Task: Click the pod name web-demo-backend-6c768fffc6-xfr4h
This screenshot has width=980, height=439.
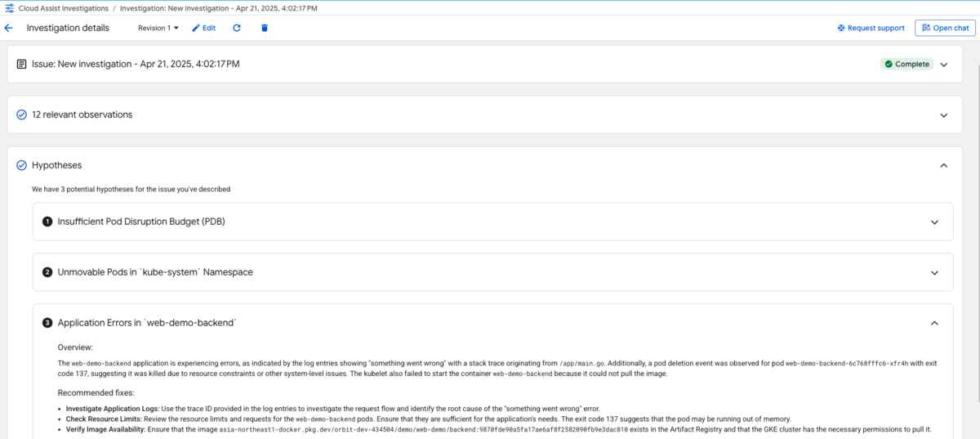Action: [x=847, y=363]
